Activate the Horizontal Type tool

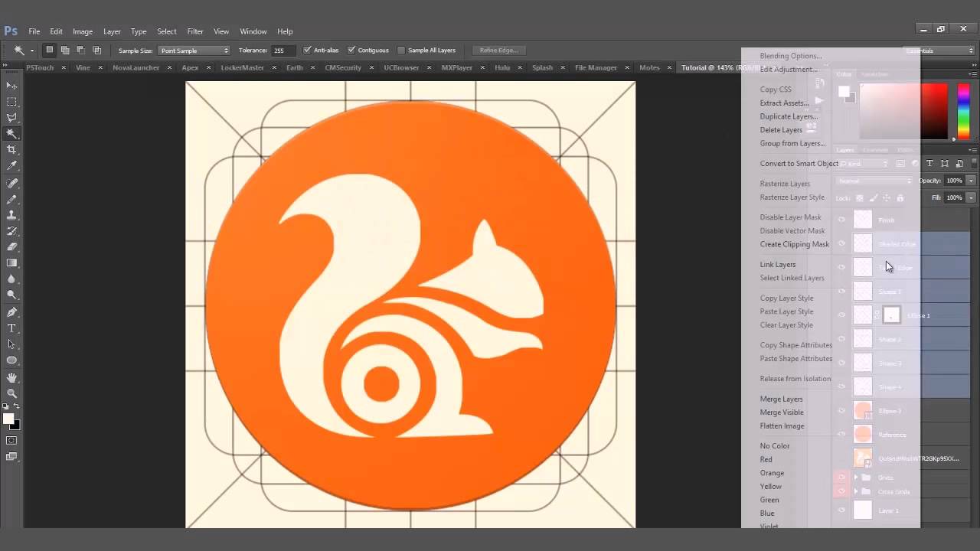click(11, 328)
